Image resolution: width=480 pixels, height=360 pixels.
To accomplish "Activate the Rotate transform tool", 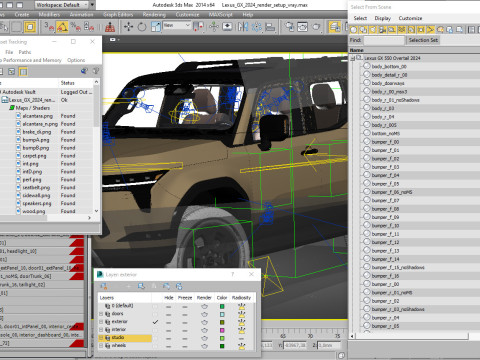I will point(142,27).
